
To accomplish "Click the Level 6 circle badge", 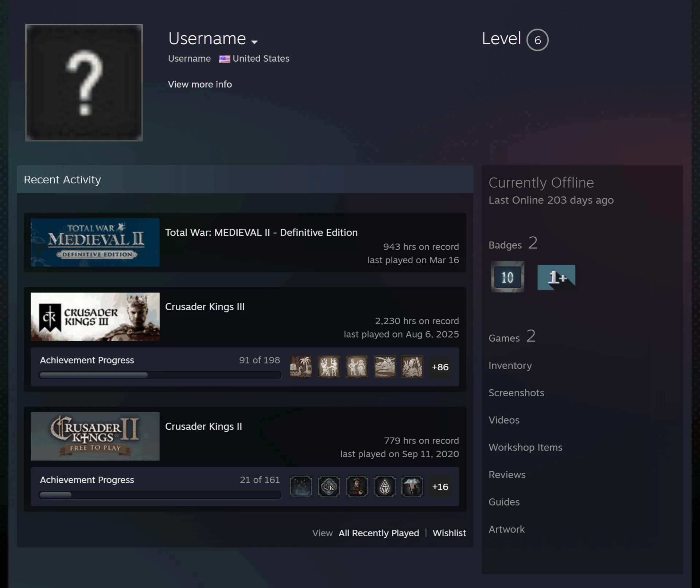I will [x=537, y=40].
